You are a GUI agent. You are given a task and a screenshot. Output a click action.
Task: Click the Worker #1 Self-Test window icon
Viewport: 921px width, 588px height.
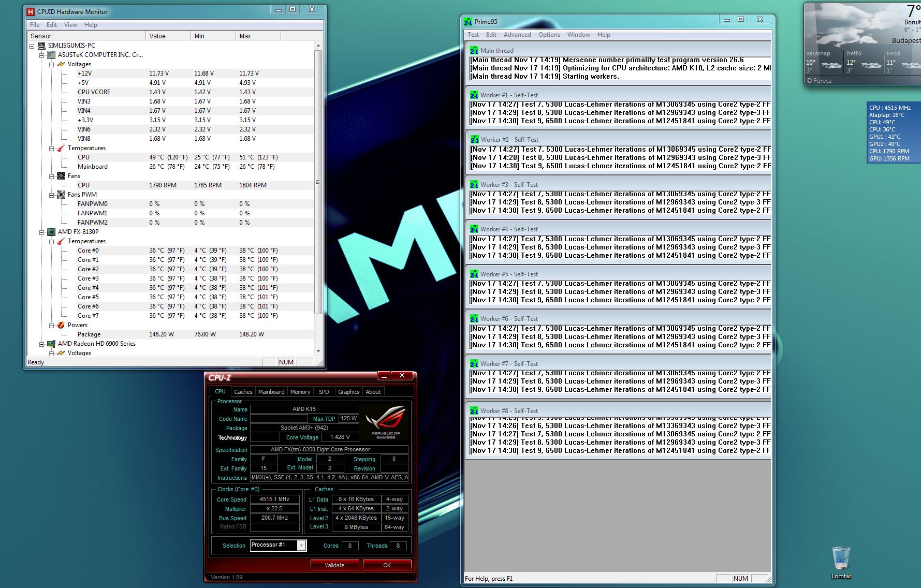[474, 95]
